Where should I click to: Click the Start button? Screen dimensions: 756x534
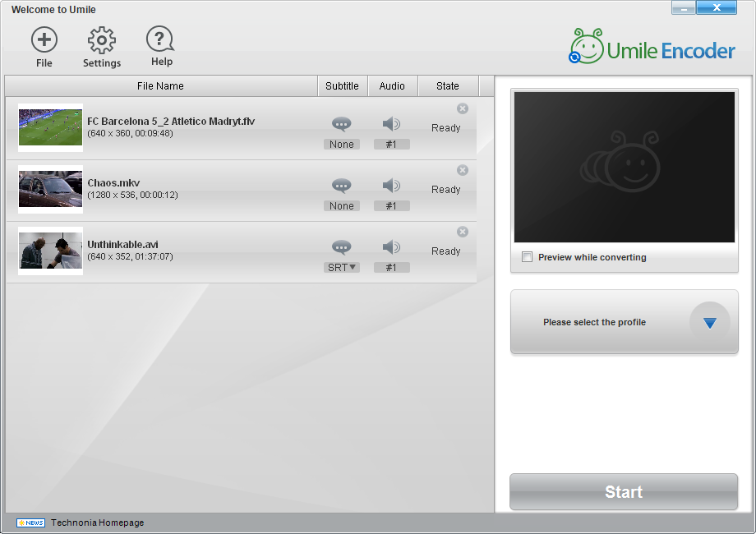[624, 491]
